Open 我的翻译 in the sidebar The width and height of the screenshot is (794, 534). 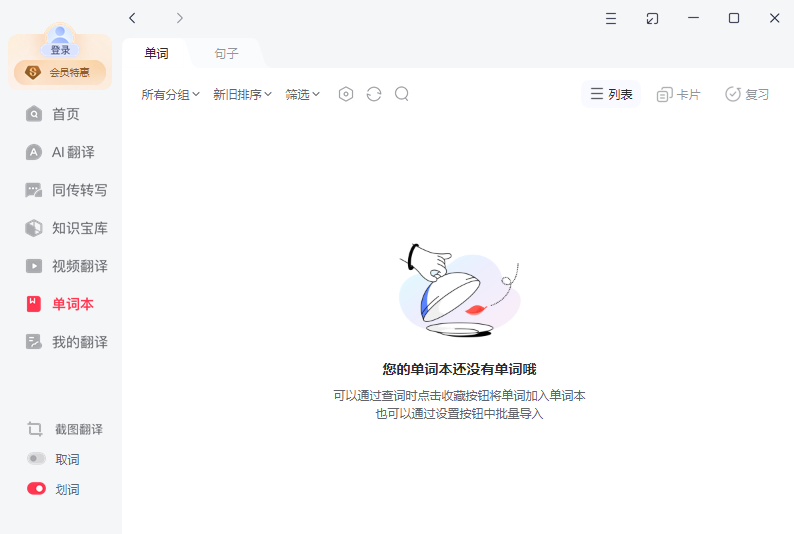coord(66,342)
